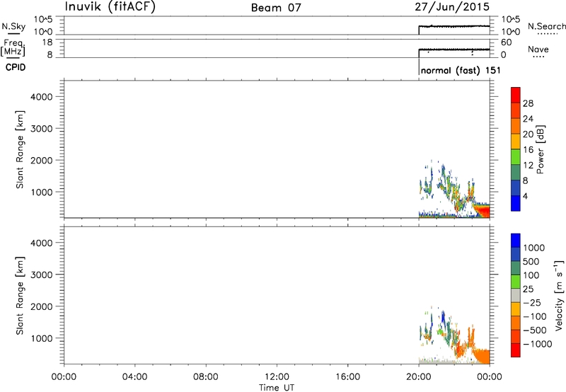This screenshot has width=566, height=392.
Task: Click the bright blue top segment of the Velocity colorbar
Action: 516,241
